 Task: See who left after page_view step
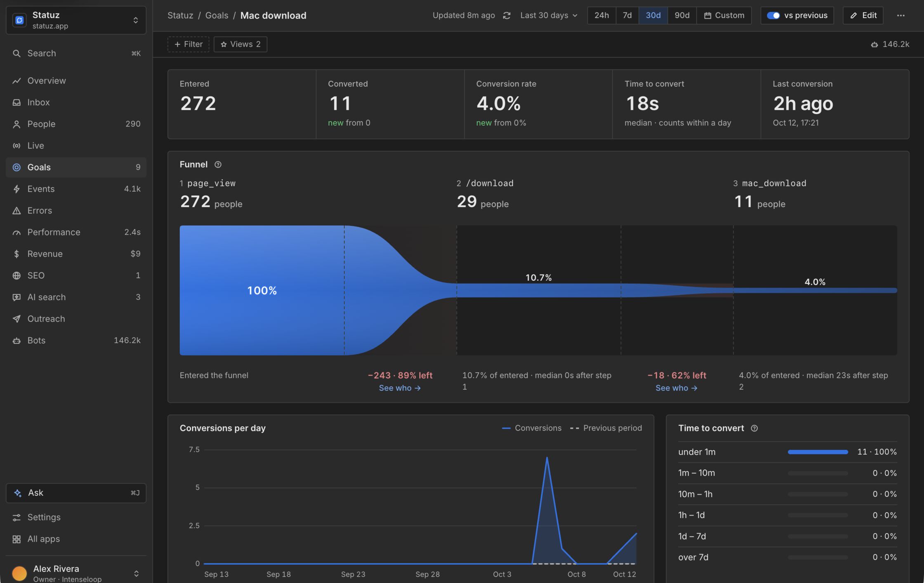(x=400, y=388)
